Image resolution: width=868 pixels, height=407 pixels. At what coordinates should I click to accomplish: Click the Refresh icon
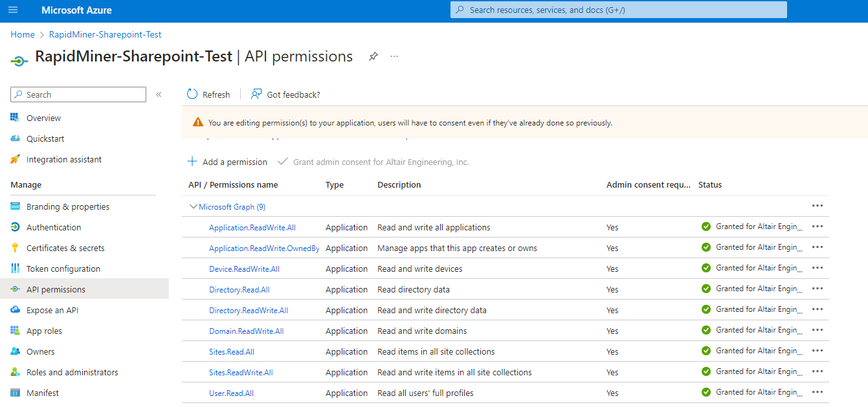(x=192, y=94)
